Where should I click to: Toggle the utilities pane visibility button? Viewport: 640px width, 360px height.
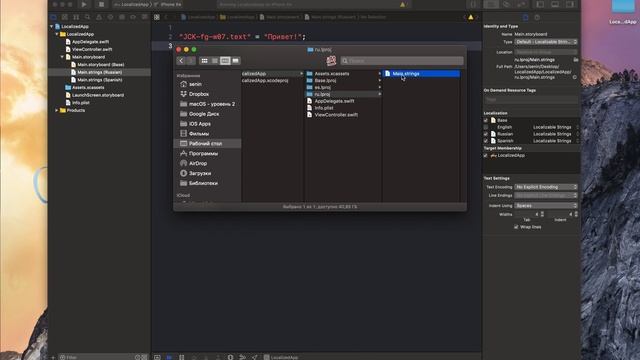pos(570,4)
